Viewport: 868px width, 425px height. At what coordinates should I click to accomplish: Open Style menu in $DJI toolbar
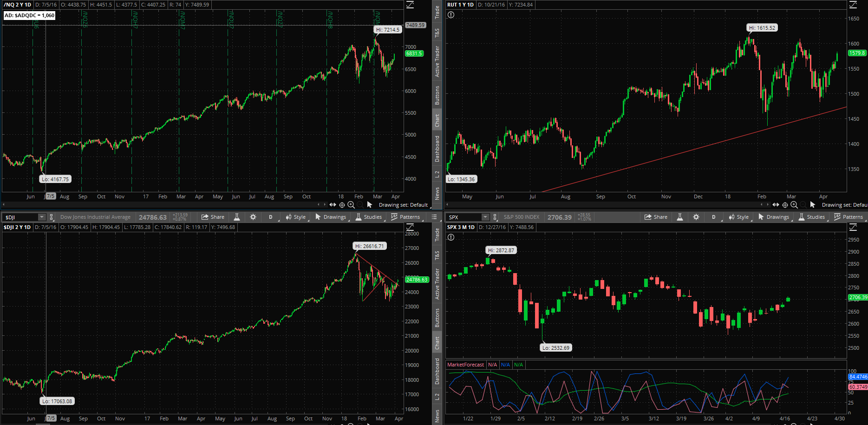pos(296,217)
